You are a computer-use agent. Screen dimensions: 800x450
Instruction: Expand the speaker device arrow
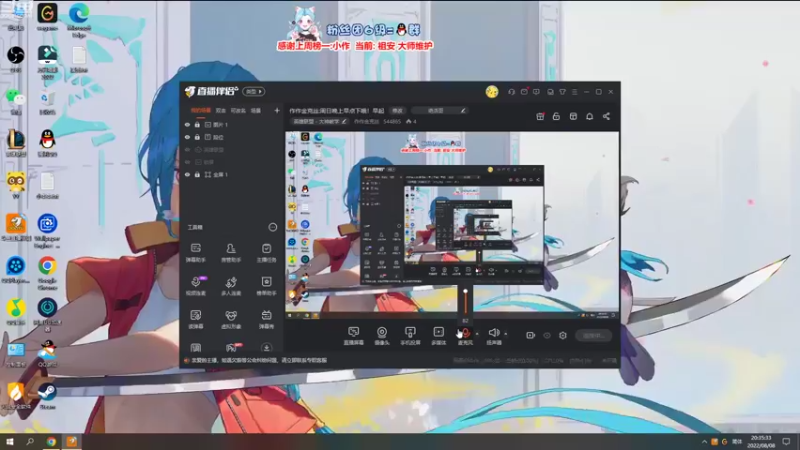(x=506, y=334)
